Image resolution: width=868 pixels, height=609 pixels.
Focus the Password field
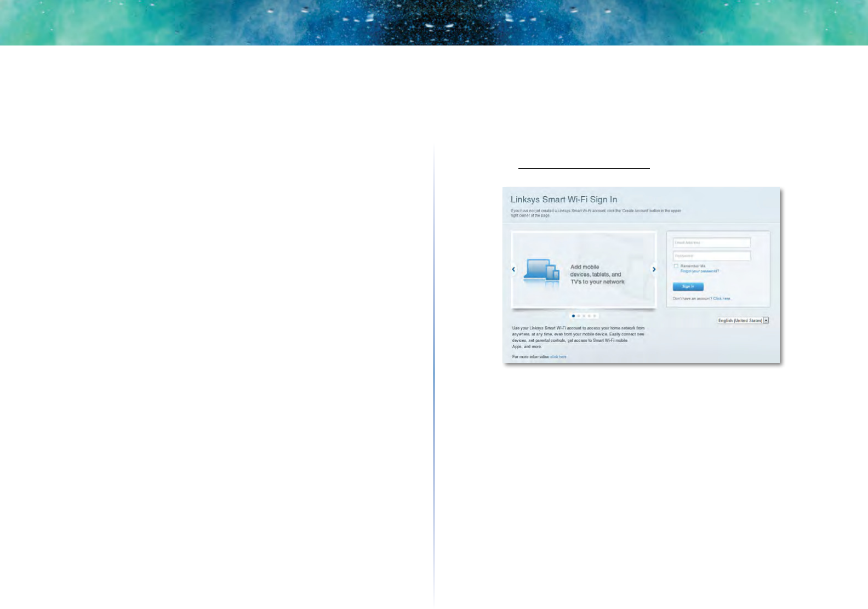click(x=712, y=255)
